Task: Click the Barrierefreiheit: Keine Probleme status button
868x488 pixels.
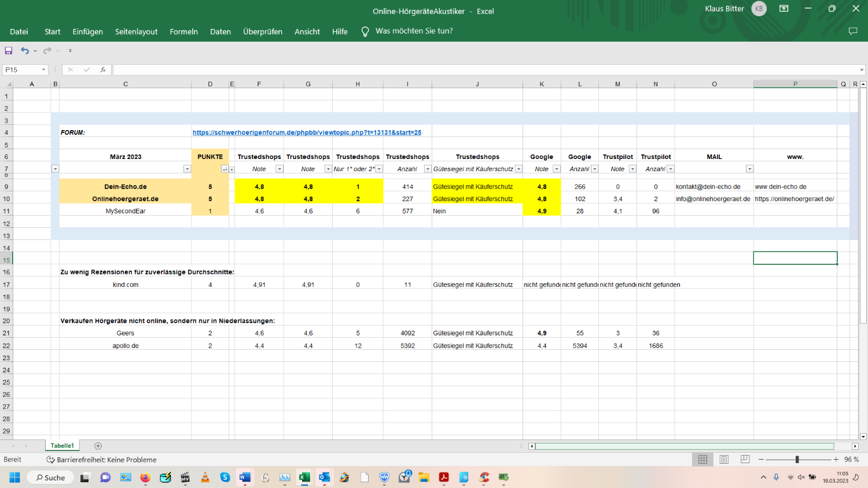Action: (x=102, y=460)
